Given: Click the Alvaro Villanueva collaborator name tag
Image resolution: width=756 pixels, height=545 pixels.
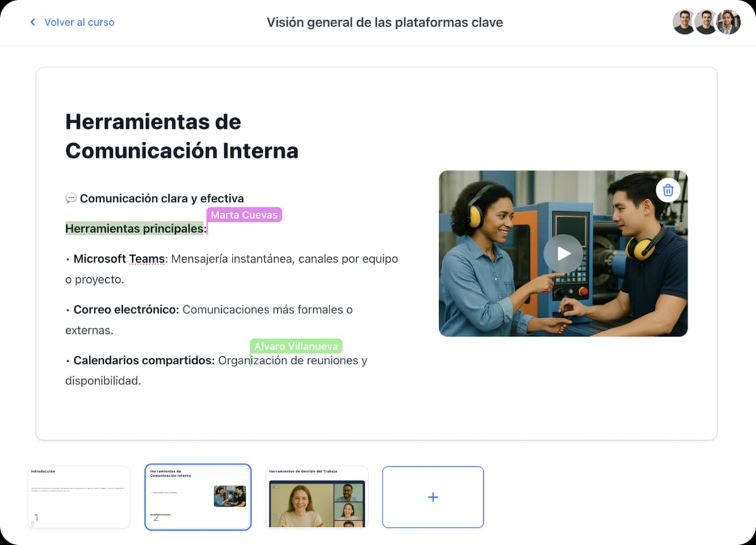Looking at the screenshot, I should (x=296, y=346).
